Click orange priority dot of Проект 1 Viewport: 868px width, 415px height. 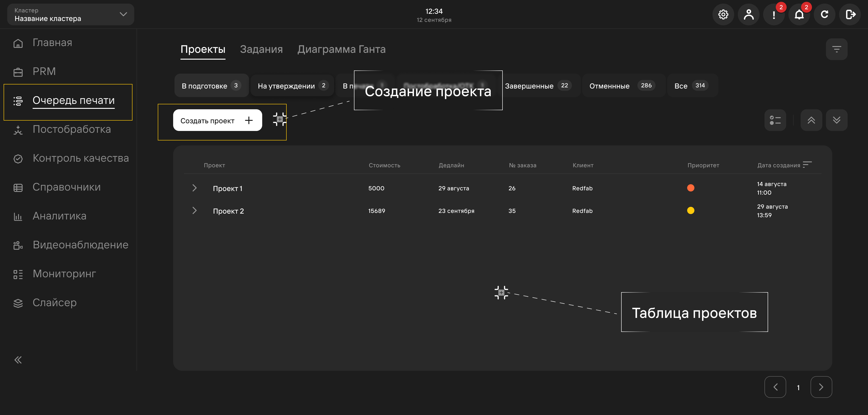691,188
